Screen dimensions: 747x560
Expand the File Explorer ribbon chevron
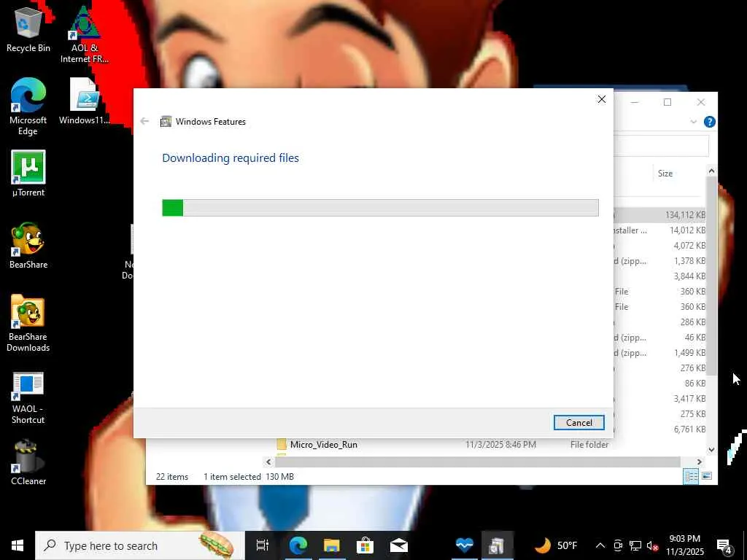click(x=694, y=122)
